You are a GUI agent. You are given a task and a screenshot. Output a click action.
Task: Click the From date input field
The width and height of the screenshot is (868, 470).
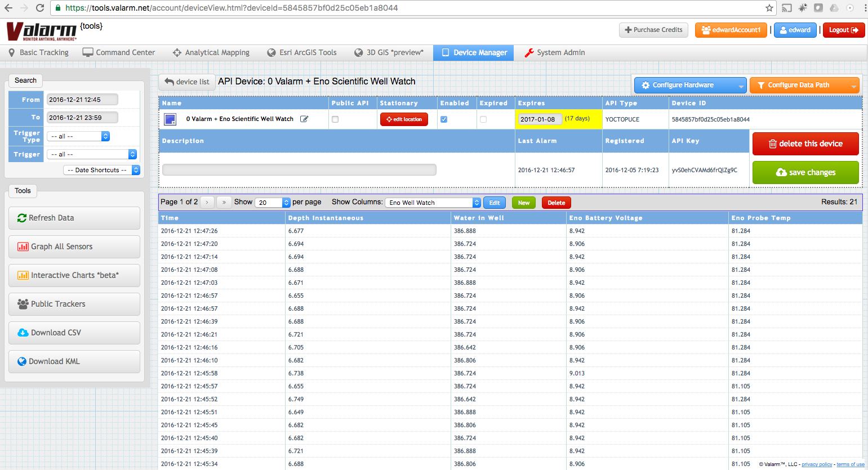pos(82,100)
